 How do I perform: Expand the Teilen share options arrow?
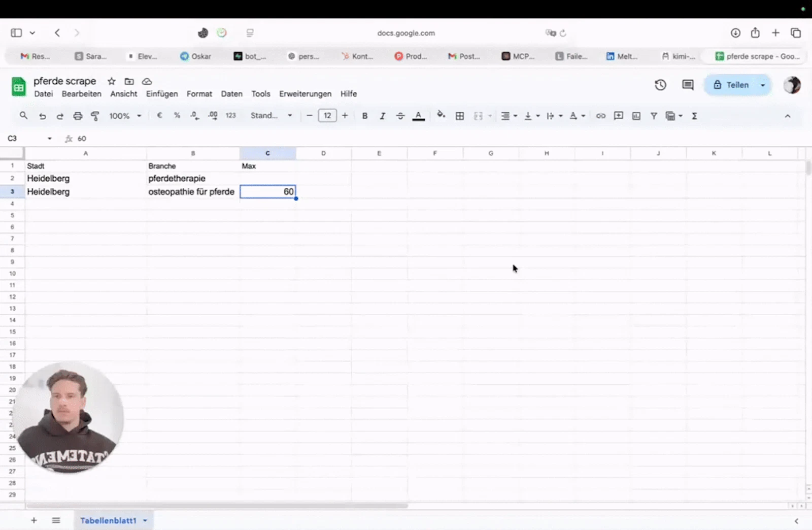[x=763, y=85]
